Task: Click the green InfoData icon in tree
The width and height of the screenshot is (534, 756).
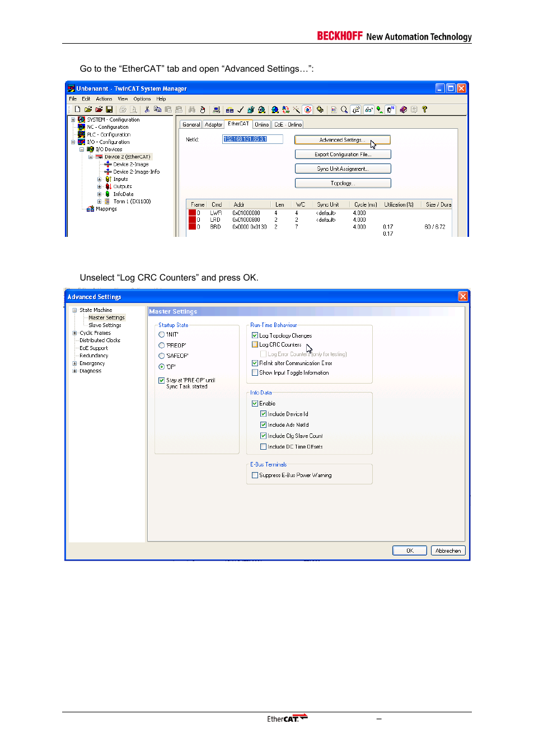Action: 107,194
